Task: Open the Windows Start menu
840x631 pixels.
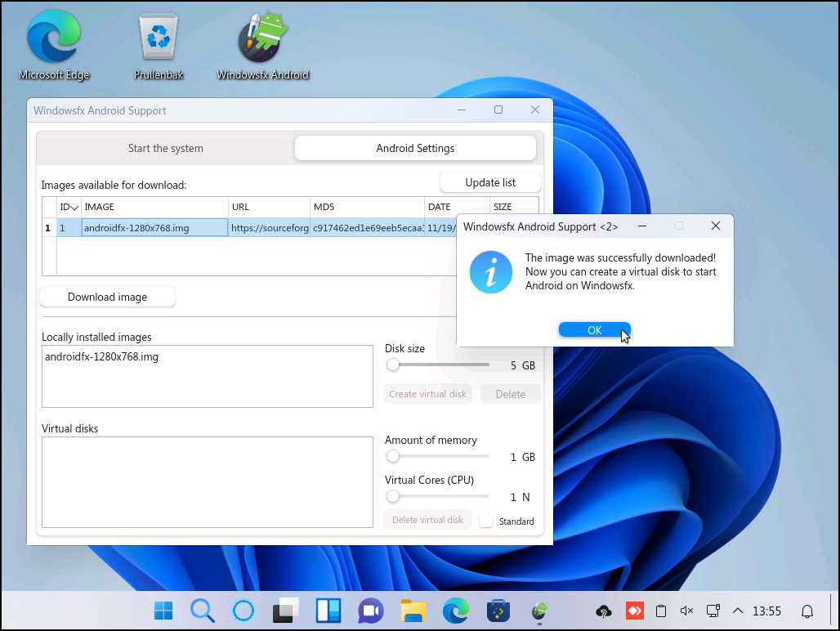Action: (x=163, y=611)
